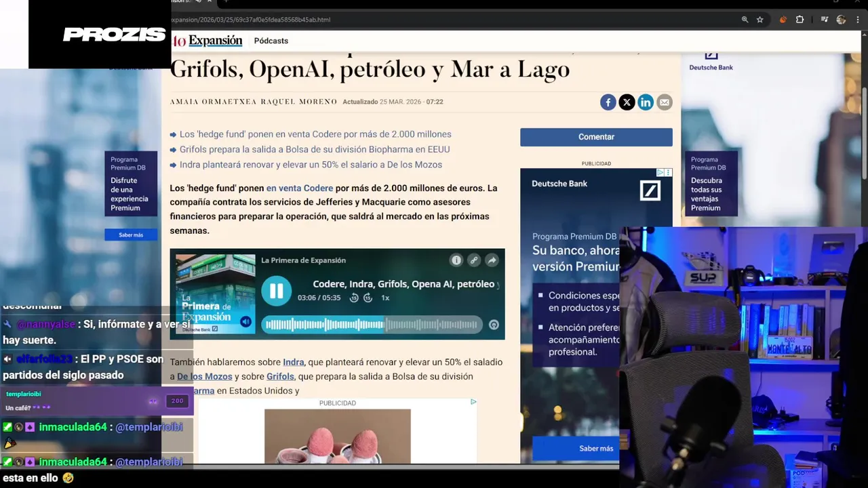Viewport: 868px width, 488px height.
Task: Click Deutsche Bank logo in right ad
Action: tap(650, 190)
